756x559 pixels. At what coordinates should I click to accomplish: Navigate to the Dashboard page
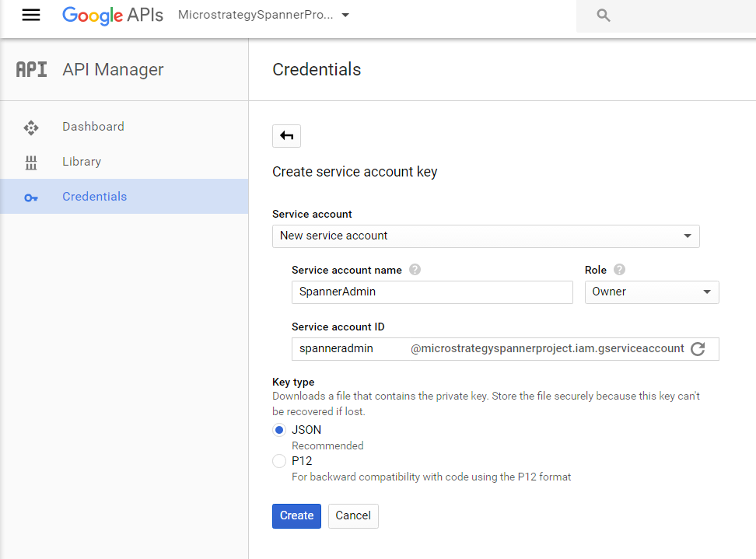(93, 127)
